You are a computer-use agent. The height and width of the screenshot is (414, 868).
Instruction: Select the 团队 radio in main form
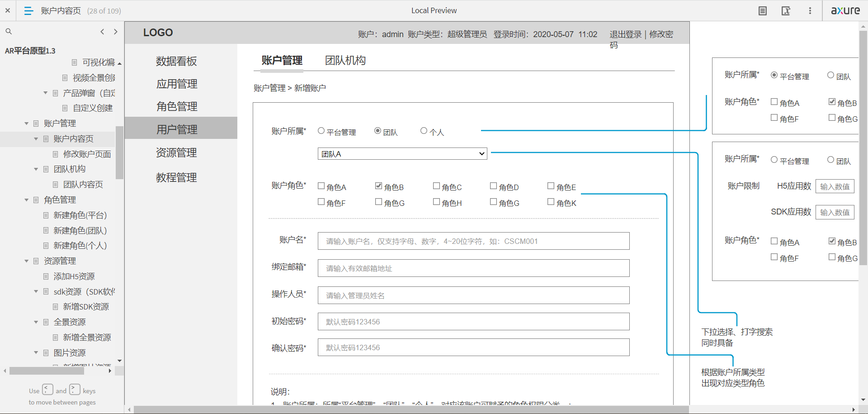(378, 131)
